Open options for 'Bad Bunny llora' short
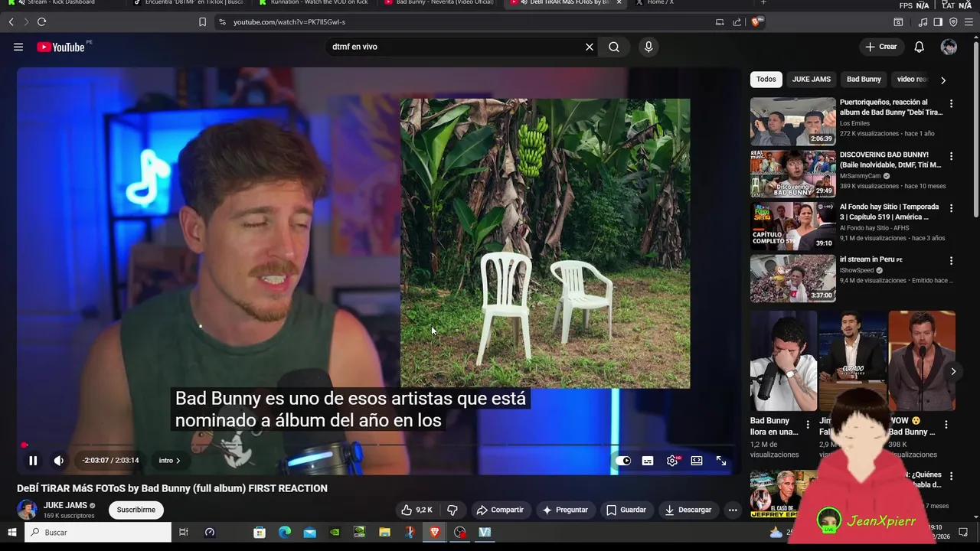 click(808, 424)
